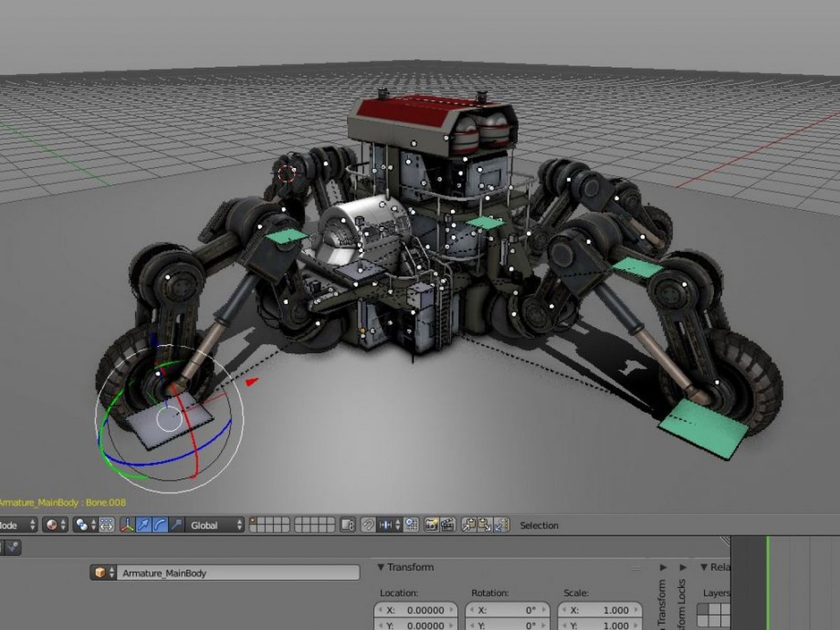Image resolution: width=840 pixels, height=630 pixels.
Task: Increase Location X with right arrow
Action: pyautogui.click(x=452, y=610)
